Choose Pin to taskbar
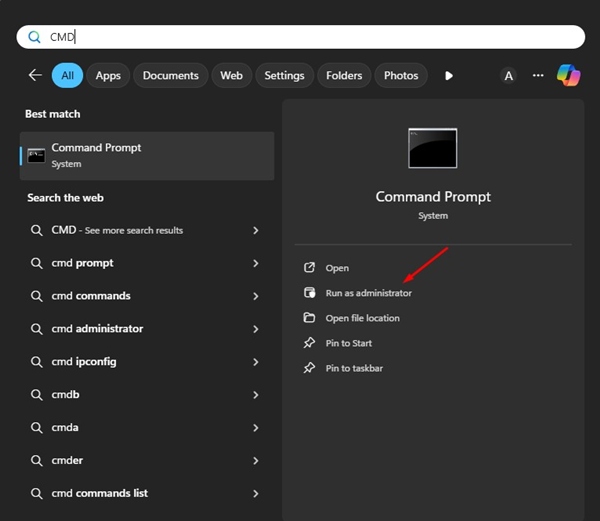Viewport: 600px width, 521px height. click(x=354, y=368)
